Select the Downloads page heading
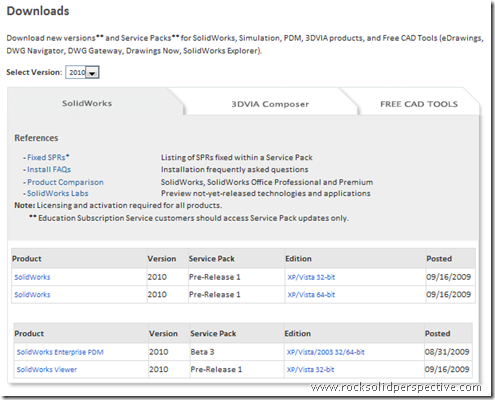 [x=38, y=11]
